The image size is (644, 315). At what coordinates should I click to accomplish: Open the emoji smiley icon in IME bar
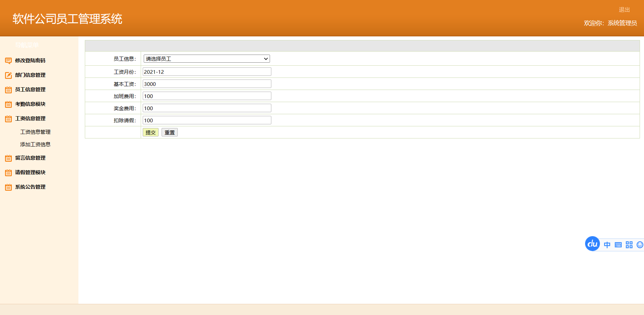tap(640, 245)
